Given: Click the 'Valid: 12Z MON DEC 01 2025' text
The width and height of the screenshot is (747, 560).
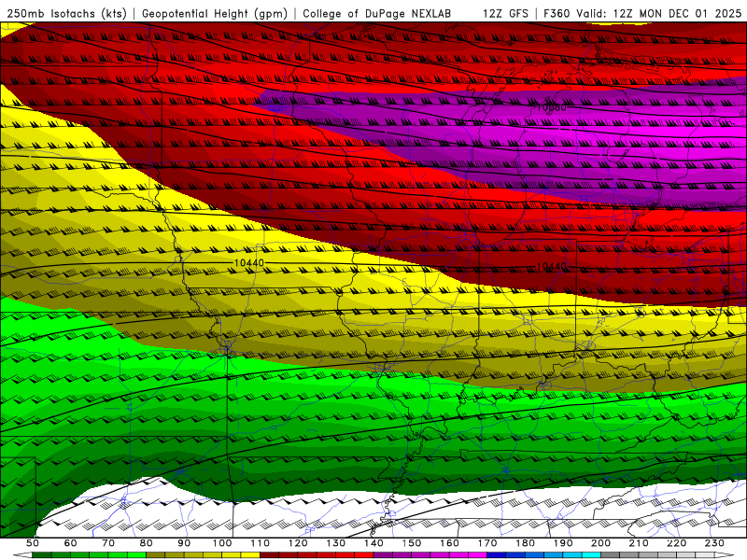Looking at the screenshot, I should (x=659, y=14).
